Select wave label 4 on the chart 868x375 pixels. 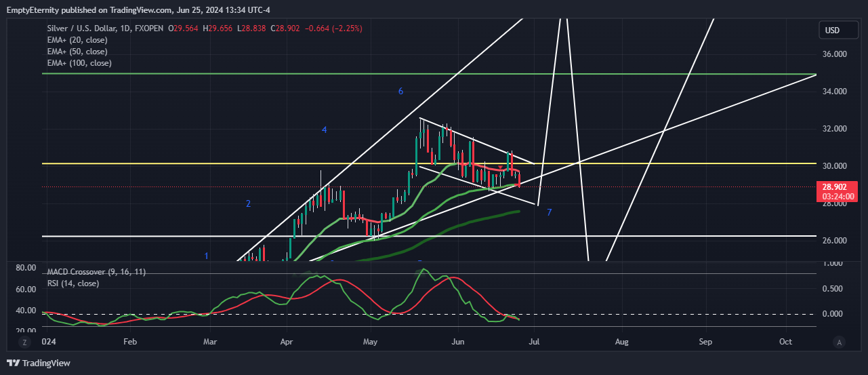pyautogui.click(x=325, y=129)
